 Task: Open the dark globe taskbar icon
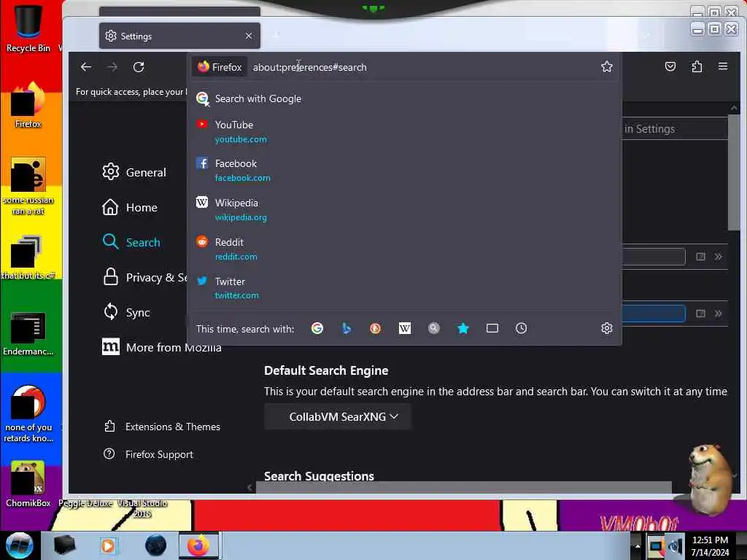point(156,545)
